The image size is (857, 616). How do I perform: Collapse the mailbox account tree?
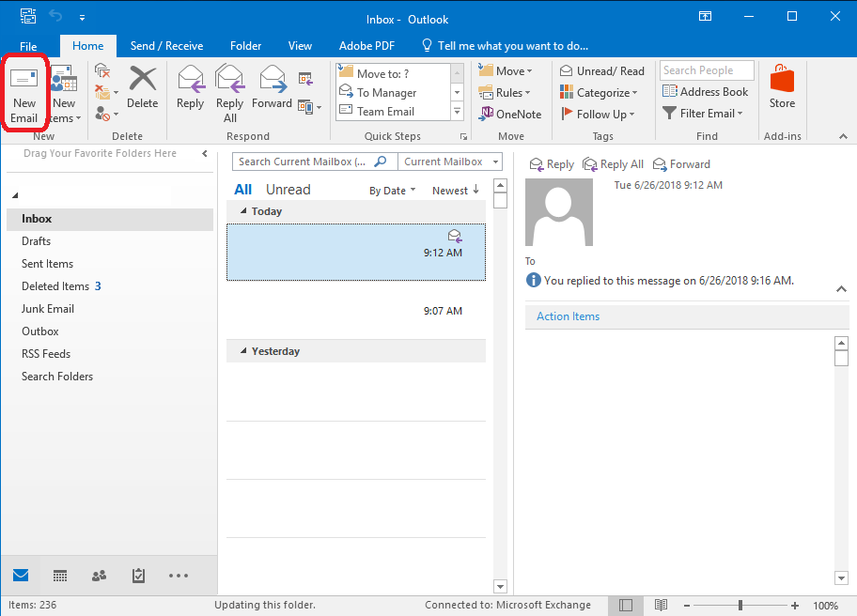coord(15,195)
